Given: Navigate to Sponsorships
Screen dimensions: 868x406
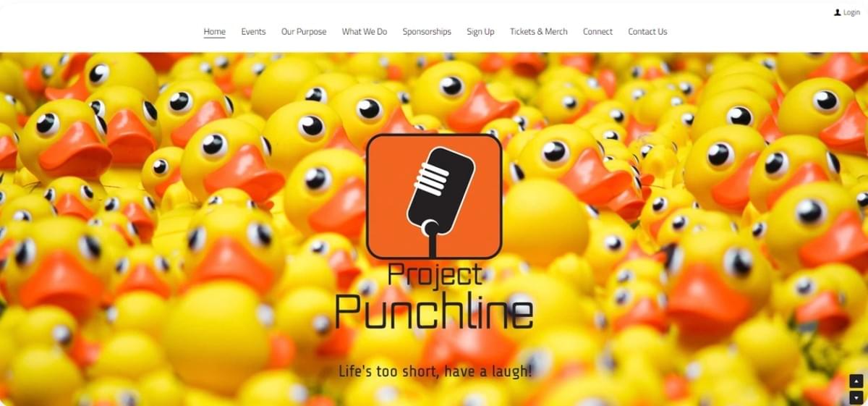Looking at the screenshot, I should (x=427, y=32).
